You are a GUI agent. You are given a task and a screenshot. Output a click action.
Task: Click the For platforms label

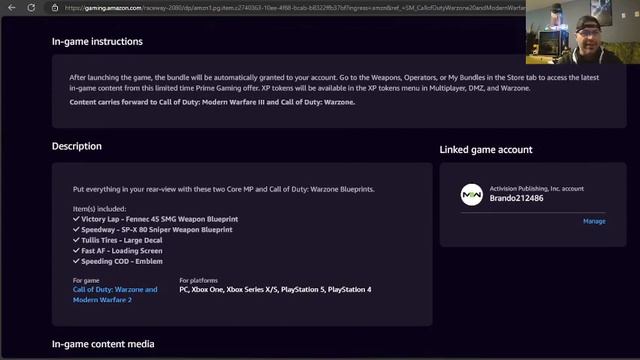click(x=198, y=280)
